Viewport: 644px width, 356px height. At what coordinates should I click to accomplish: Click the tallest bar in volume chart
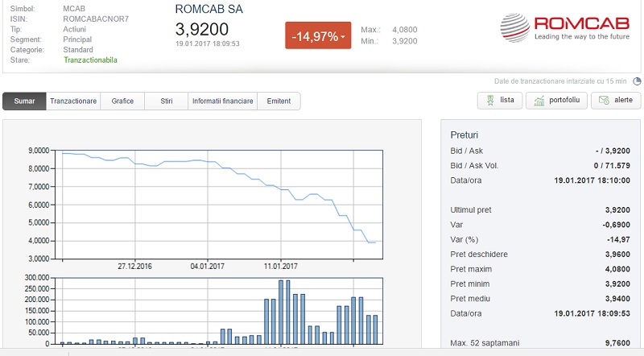281,312
